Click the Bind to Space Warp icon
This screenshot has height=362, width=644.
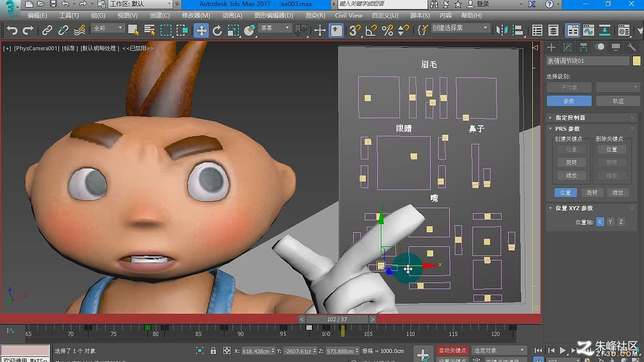[79, 31]
